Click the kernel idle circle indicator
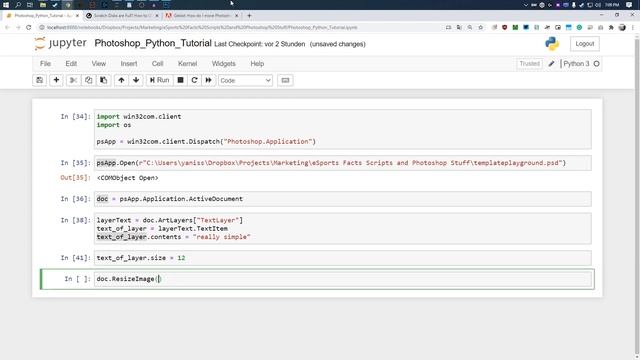 [596, 64]
